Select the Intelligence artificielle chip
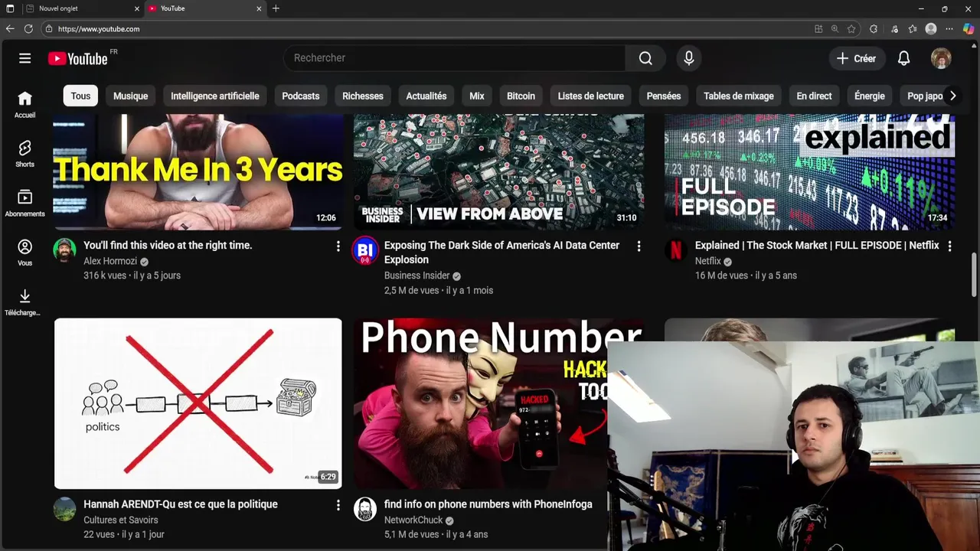Screen dimensions: 980x551 (x=214, y=96)
